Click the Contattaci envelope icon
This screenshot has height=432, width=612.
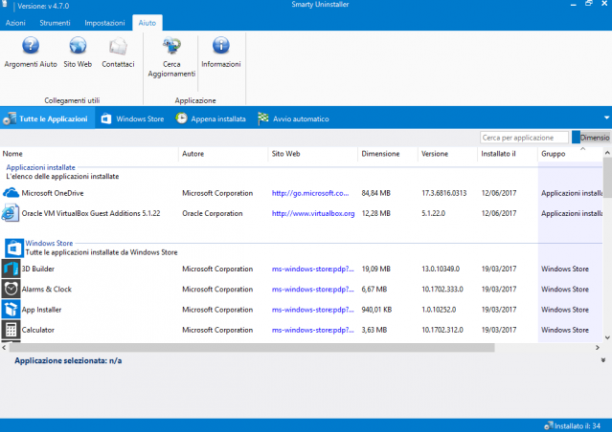coord(118,45)
